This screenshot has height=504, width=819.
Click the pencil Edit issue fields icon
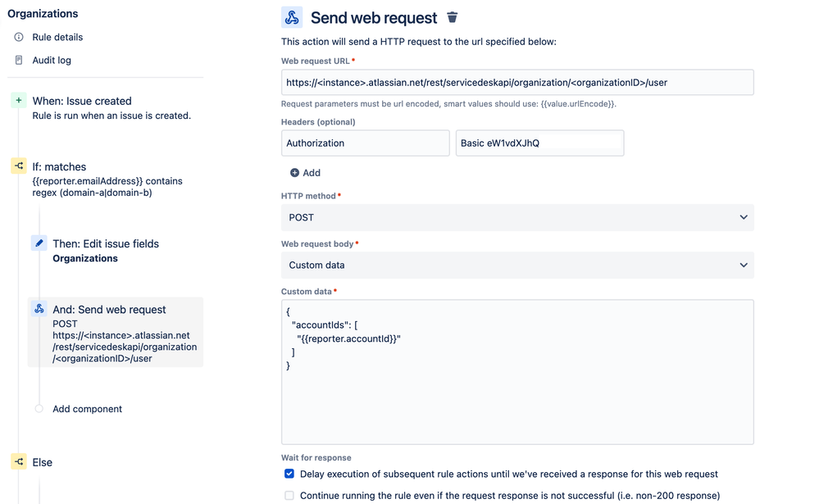[x=39, y=243]
